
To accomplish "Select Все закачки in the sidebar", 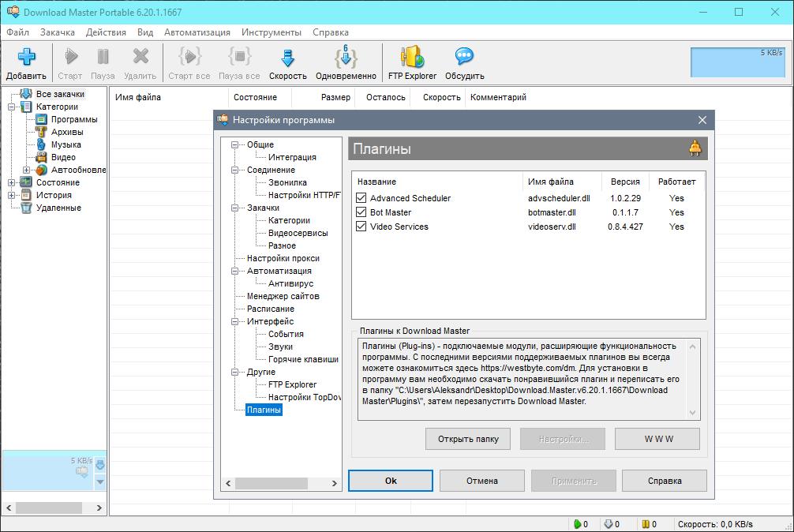I will click(59, 94).
